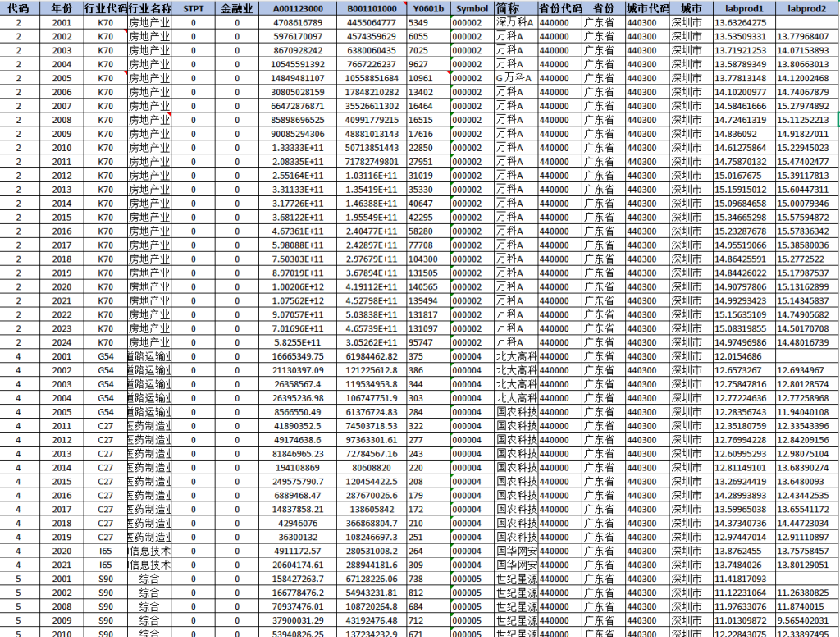840x637 pixels.
Task: Select the 金融业 header cell
Action: point(237,8)
